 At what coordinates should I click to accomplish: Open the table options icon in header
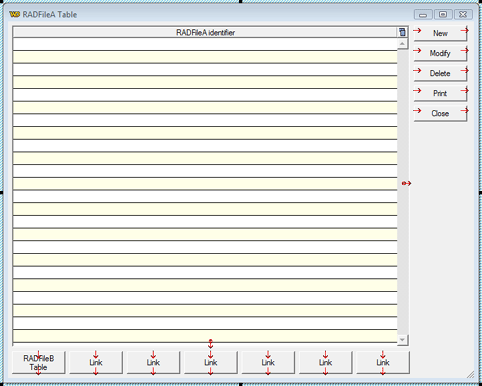point(402,32)
